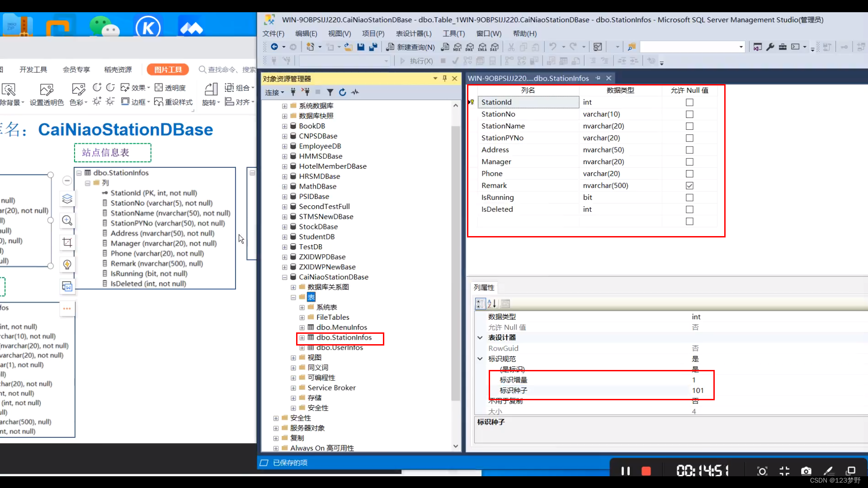Click the Undo arrow icon
Image resolution: width=868 pixels, height=488 pixels.
(552, 47)
